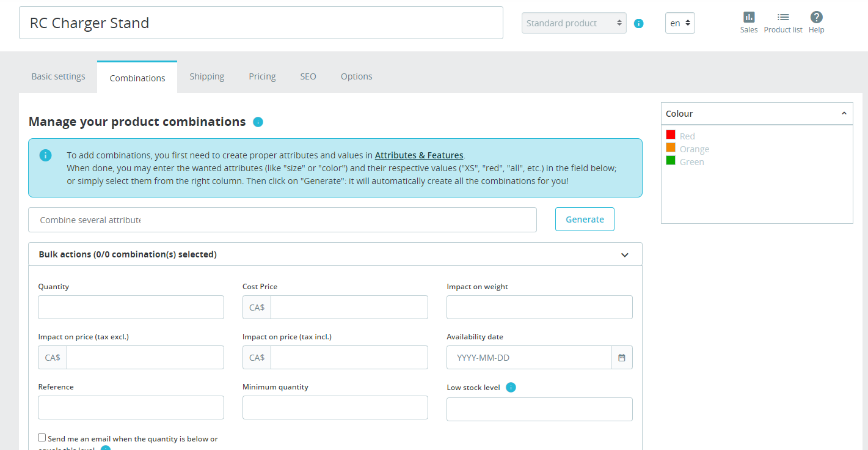The image size is (868, 450).
Task: Switch to the Pricing tab
Action: click(x=262, y=76)
